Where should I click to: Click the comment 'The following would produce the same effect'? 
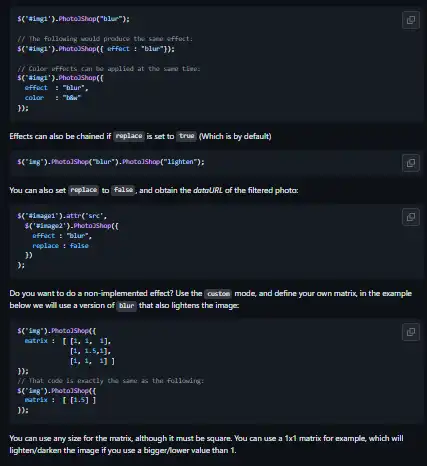coord(105,39)
